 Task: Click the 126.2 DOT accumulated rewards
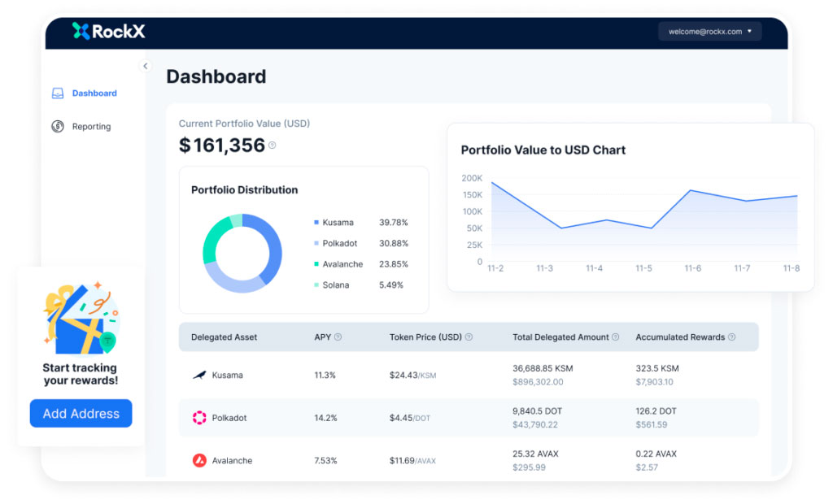point(656,411)
